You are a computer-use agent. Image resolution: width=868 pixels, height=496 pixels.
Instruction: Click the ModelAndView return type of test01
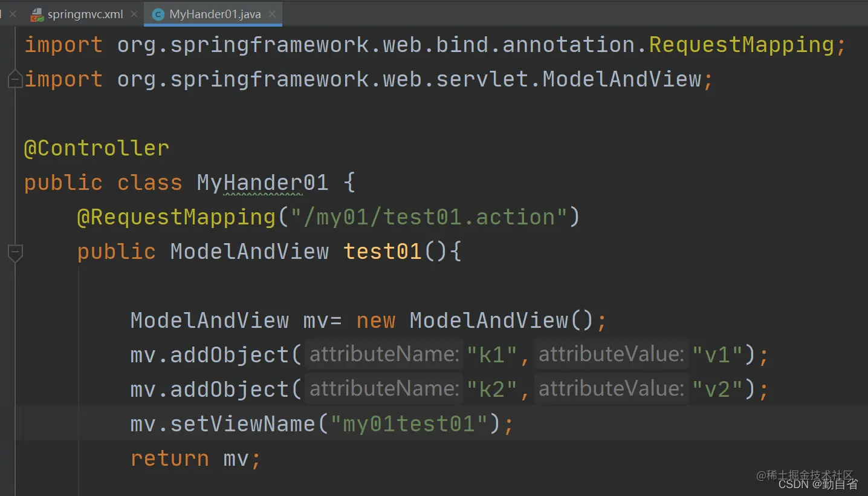250,252
